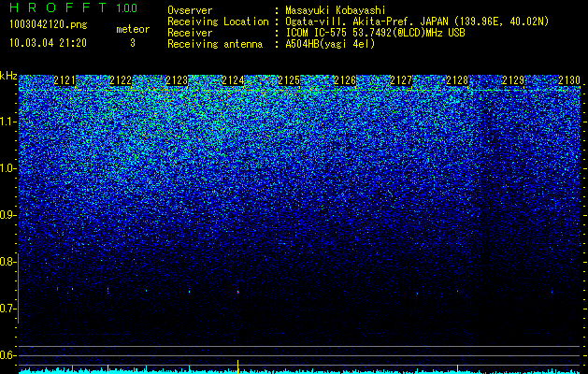Click the ICOM IC-575 receiver text

[375, 33]
